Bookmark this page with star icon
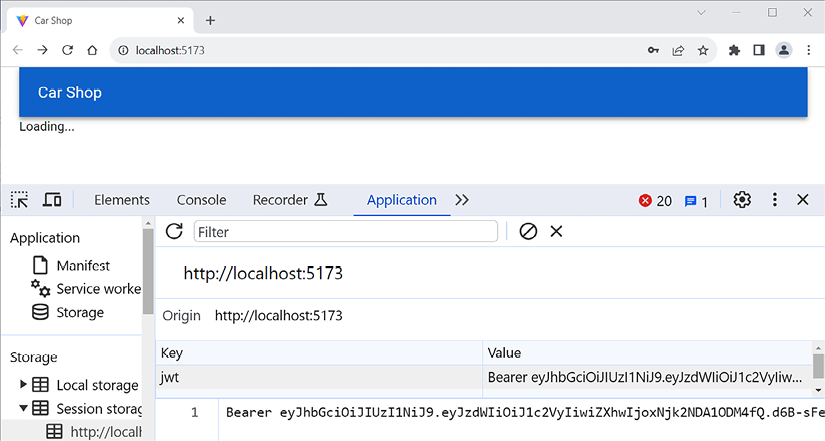825x441 pixels. [703, 50]
